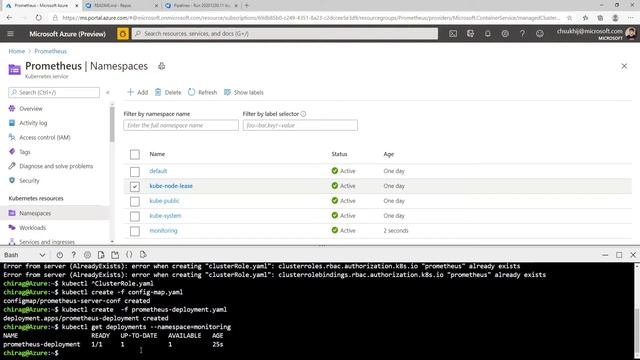This screenshot has width=640, height=360.
Task: Go to the Prometheus breadcrumb
Action: (x=50, y=51)
